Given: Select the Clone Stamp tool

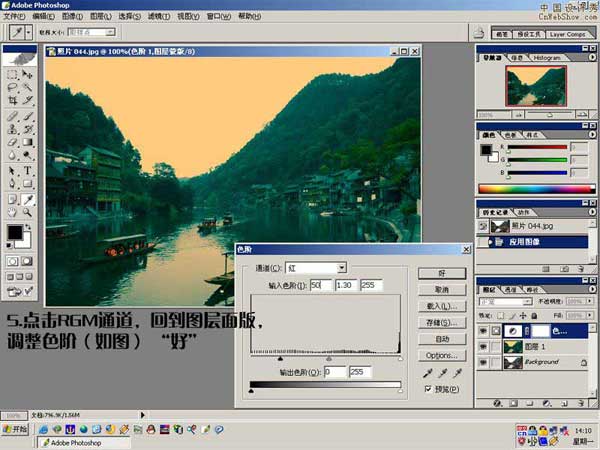Looking at the screenshot, I should click(x=12, y=129).
